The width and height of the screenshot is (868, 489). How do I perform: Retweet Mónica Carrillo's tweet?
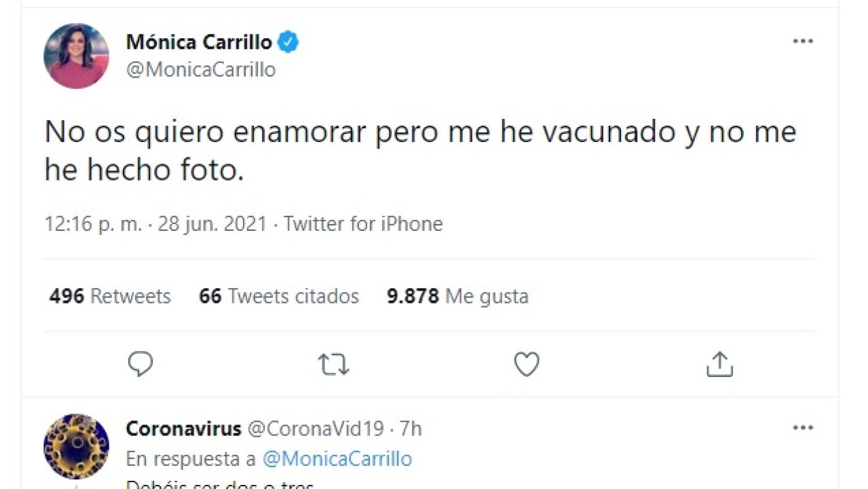pos(333,365)
